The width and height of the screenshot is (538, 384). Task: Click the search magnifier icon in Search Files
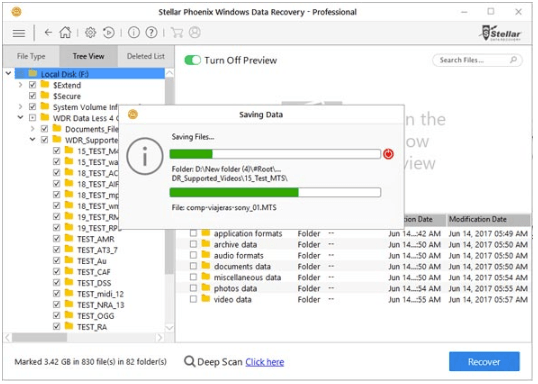point(513,60)
